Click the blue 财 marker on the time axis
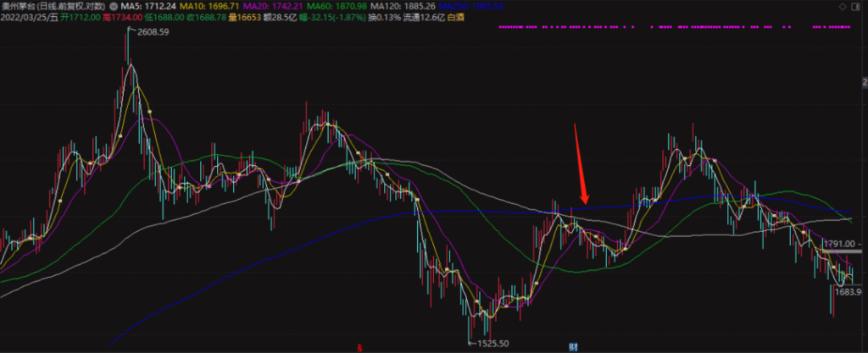 tap(574, 347)
